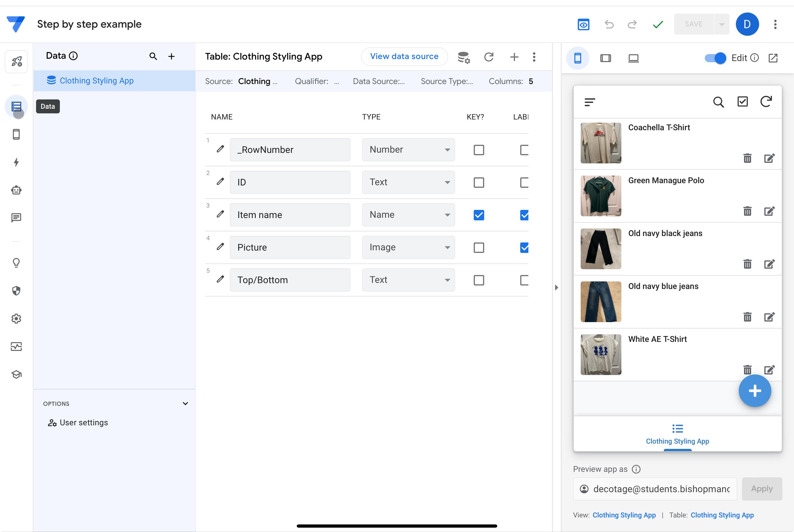Uncheck the KEY box for Item name
The height and width of the screenshot is (532, 794).
pos(479,215)
